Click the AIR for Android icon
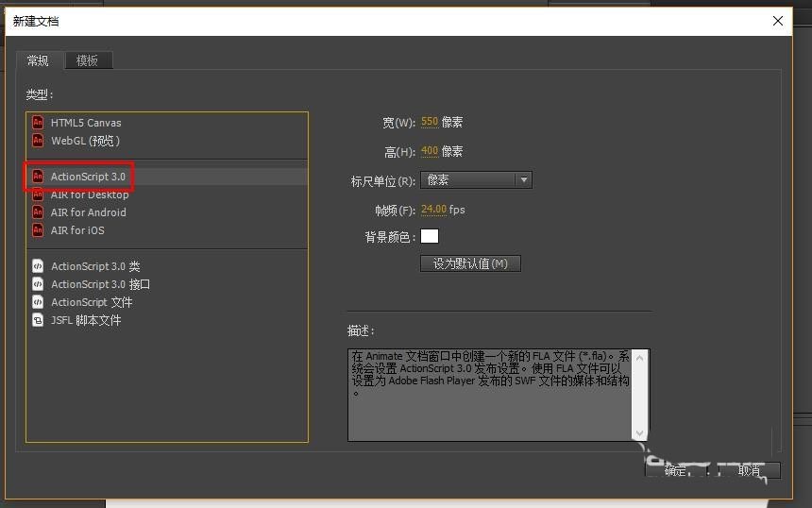The width and height of the screenshot is (812, 508). coord(38,212)
